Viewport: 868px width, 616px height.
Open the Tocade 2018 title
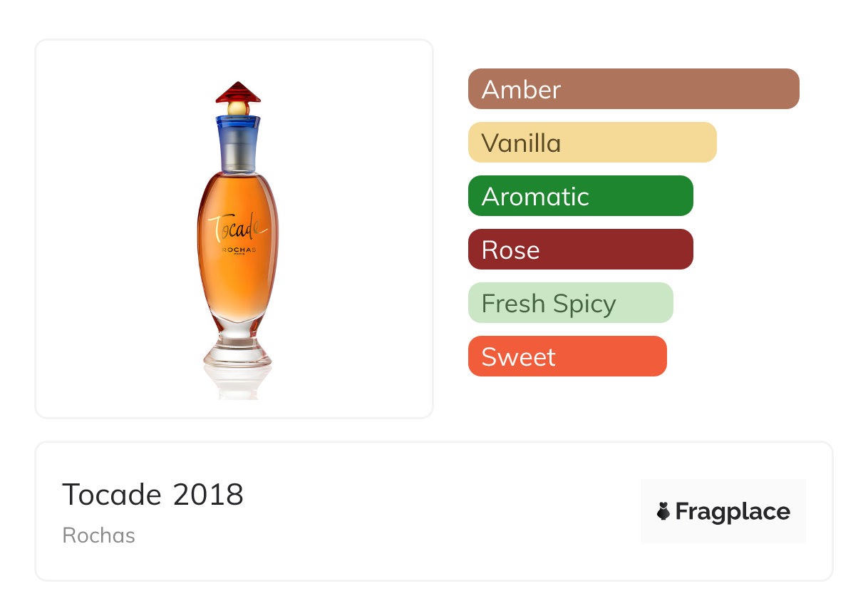153,495
